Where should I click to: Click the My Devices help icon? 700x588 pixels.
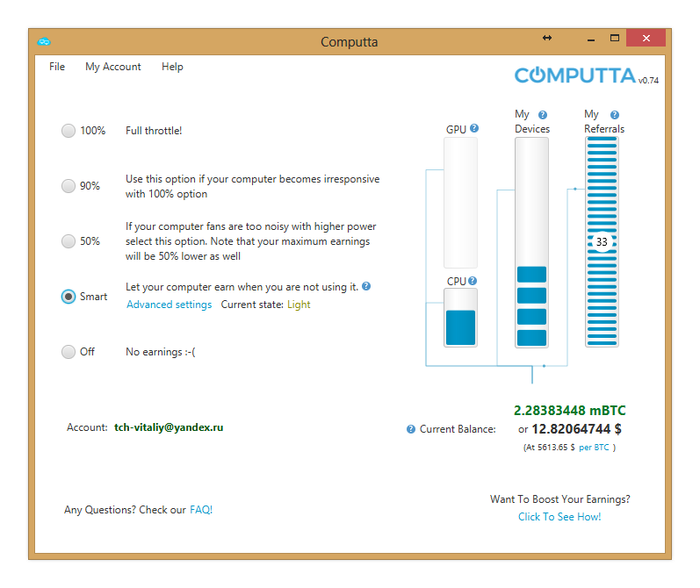pyautogui.click(x=543, y=115)
